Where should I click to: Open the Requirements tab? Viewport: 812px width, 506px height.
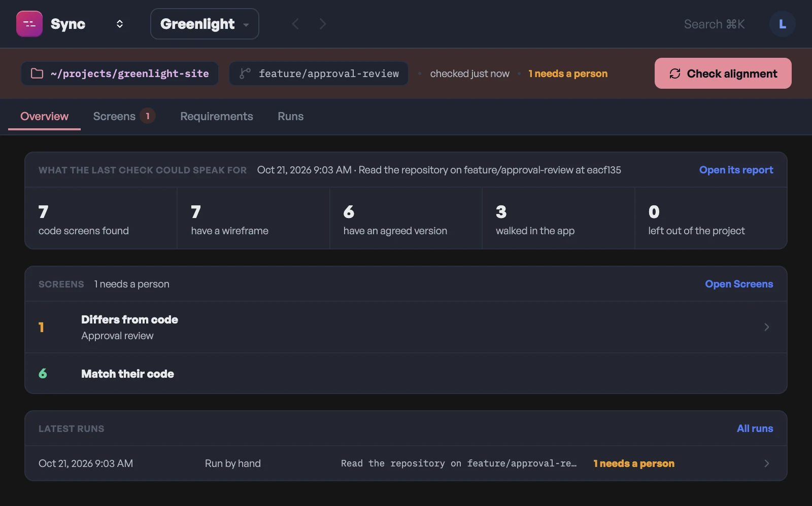pyautogui.click(x=217, y=116)
